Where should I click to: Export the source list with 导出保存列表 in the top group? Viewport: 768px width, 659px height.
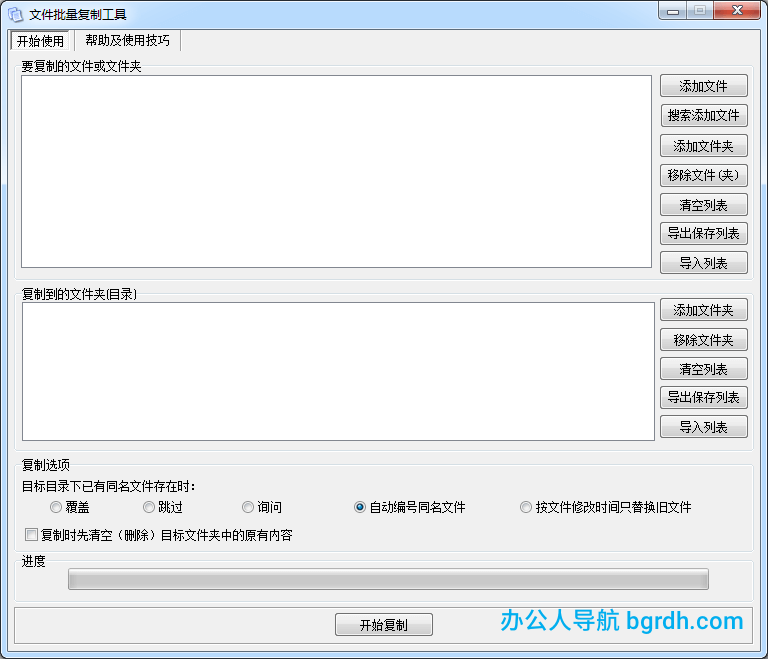(703, 234)
